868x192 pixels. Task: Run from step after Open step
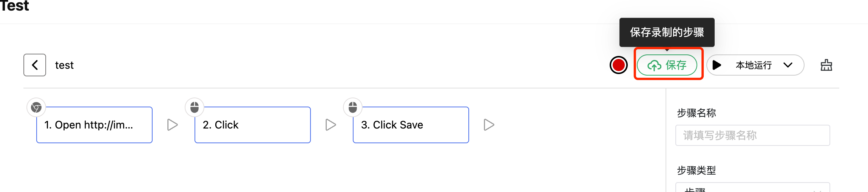173,125
